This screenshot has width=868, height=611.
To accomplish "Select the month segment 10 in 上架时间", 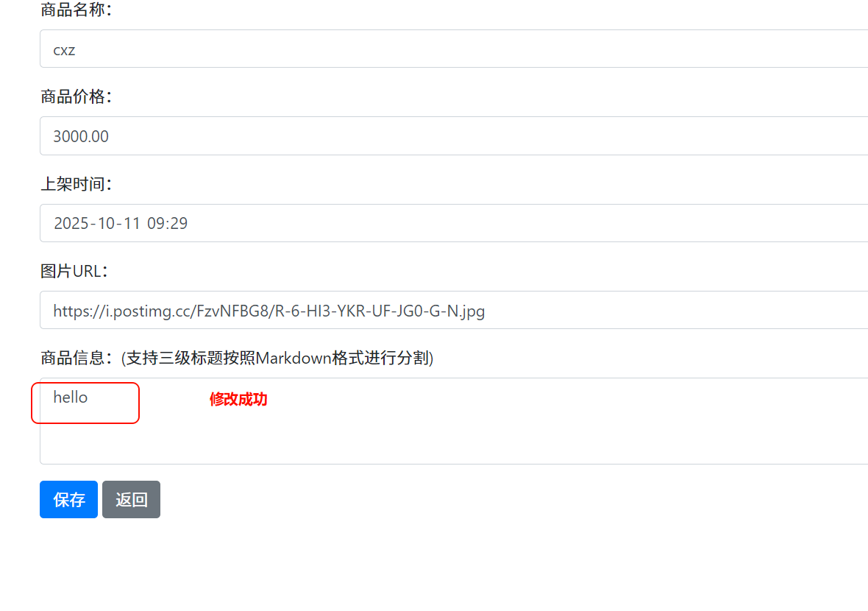I will click(106, 223).
